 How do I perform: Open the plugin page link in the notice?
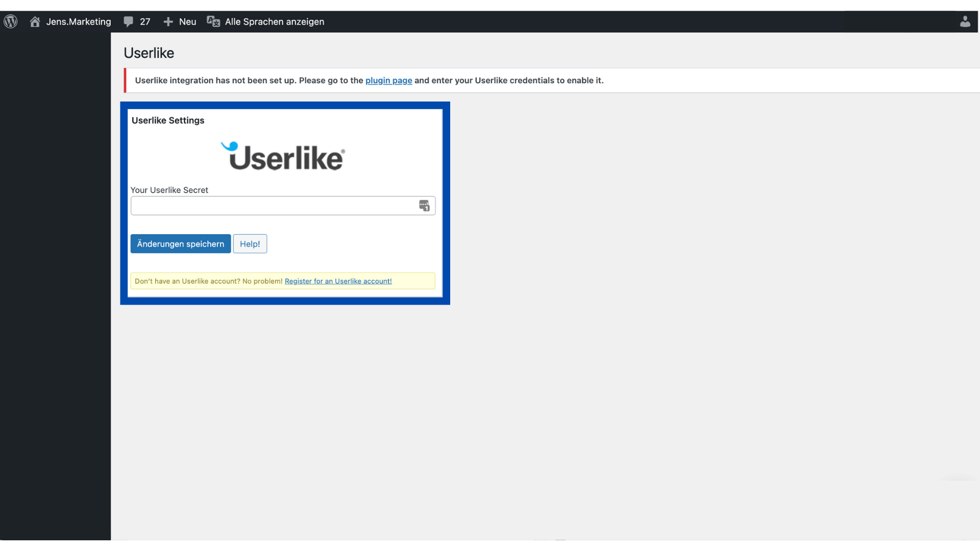pos(388,80)
